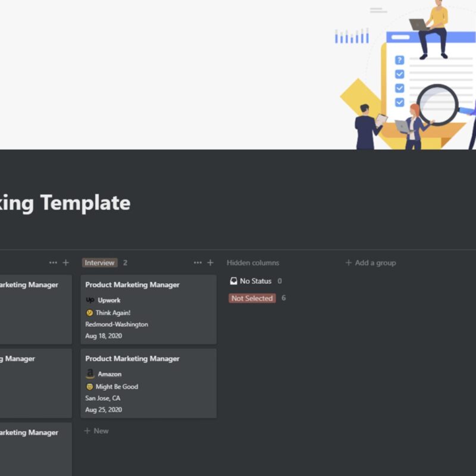This screenshot has width=476, height=476.
Task: Open the Upwork Product Marketing Manager card
Action: coord(148,309)
